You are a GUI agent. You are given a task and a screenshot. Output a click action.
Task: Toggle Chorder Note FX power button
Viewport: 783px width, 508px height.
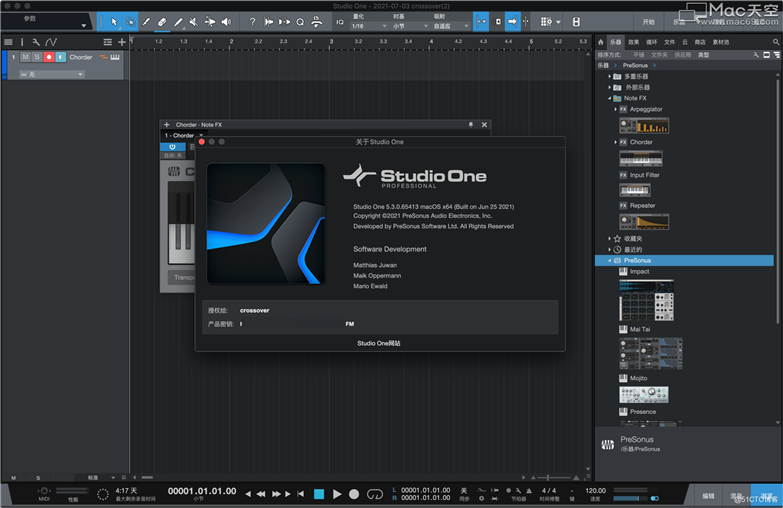point(172,147)
